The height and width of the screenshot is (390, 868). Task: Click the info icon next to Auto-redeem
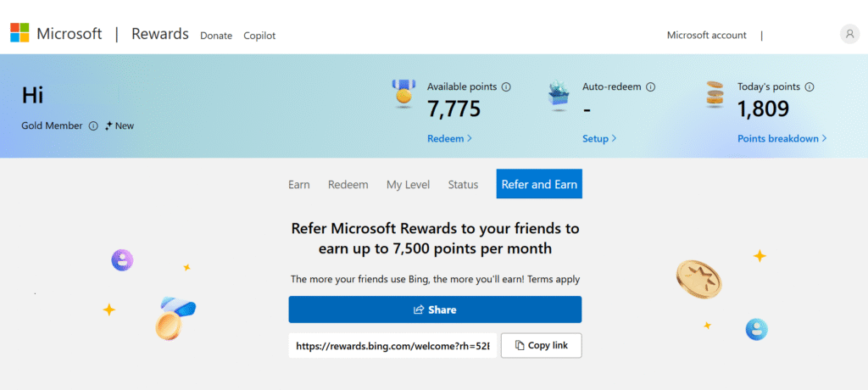pyautogui.click(x=651, y=86)
